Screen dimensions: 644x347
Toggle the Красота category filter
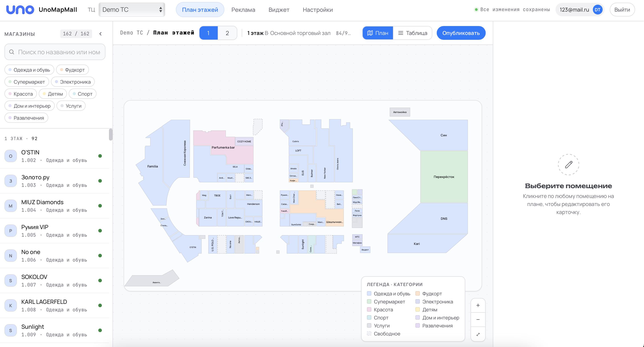pos(21,94)
